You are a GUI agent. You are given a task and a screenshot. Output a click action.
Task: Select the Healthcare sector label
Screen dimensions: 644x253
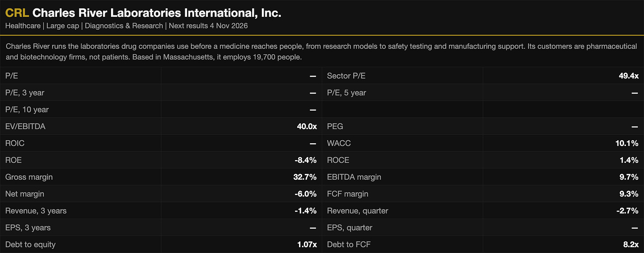tap(23, 26)
